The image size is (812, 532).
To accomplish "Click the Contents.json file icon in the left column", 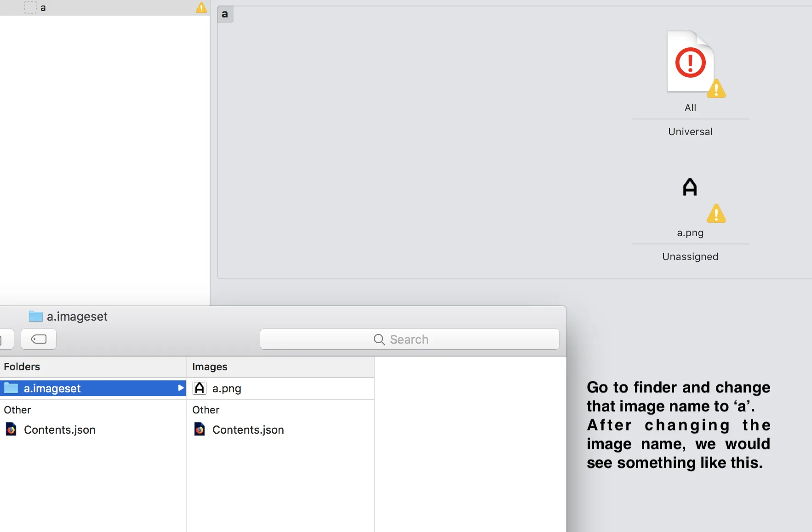I will pos(11,430).
